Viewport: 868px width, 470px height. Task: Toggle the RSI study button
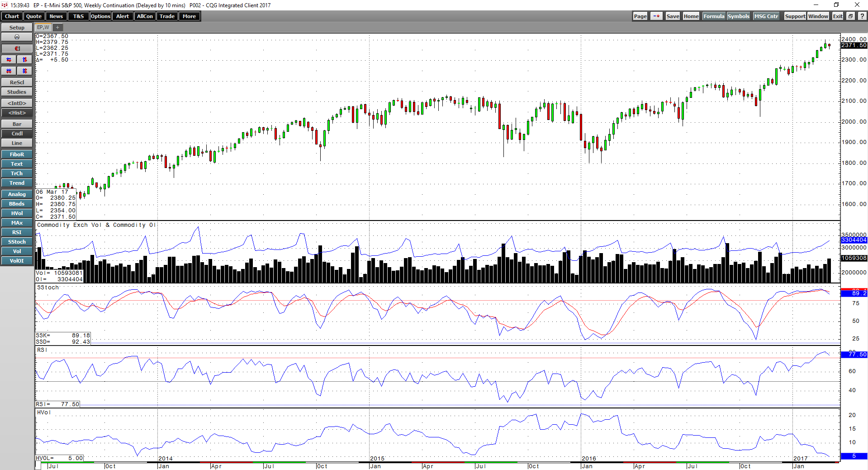click(x=17, y=232)
